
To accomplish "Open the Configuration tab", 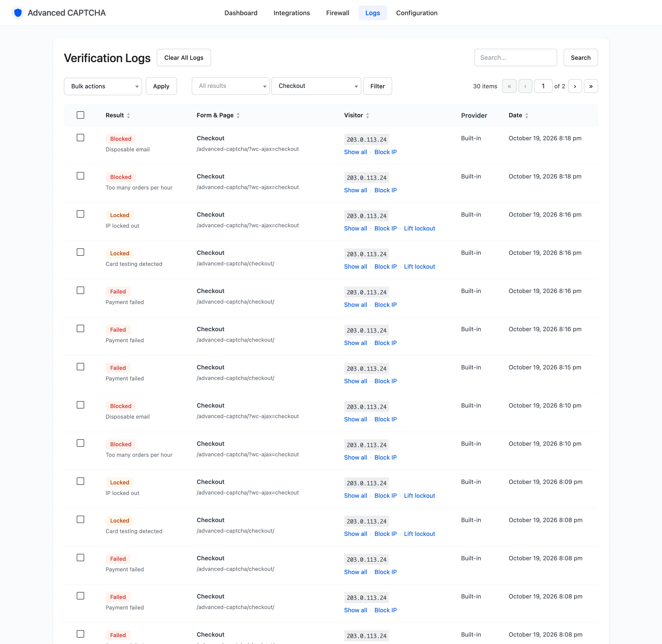I will coord(417,13).
